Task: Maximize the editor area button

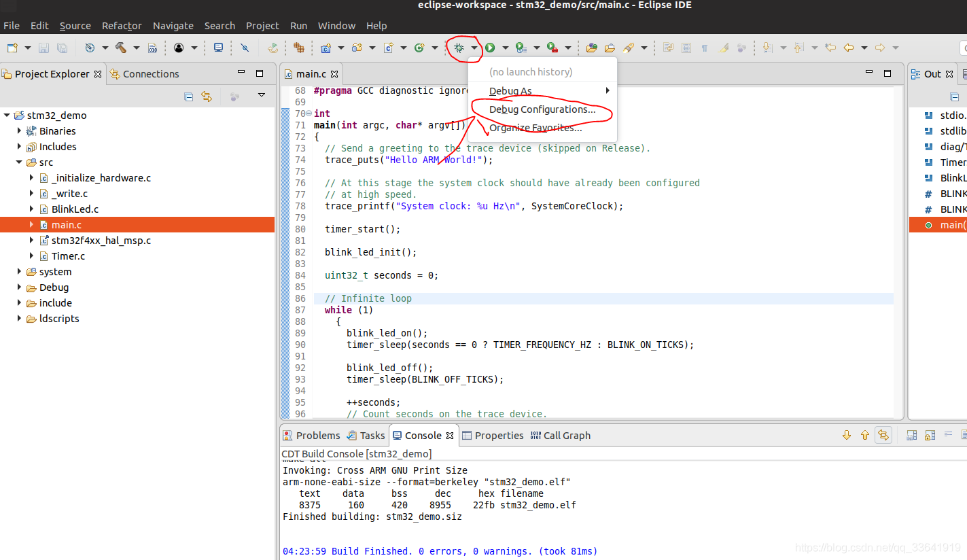Action: (x=887, y=73)
